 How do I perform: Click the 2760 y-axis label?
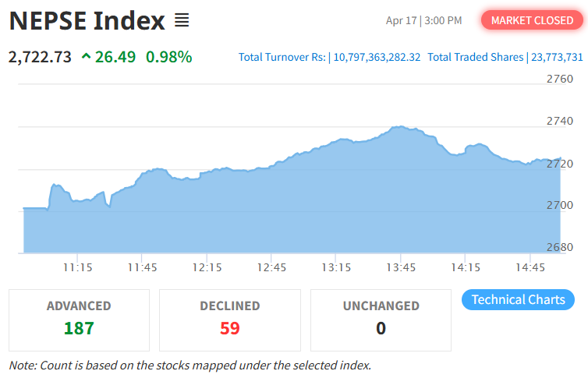click(559, 79)
